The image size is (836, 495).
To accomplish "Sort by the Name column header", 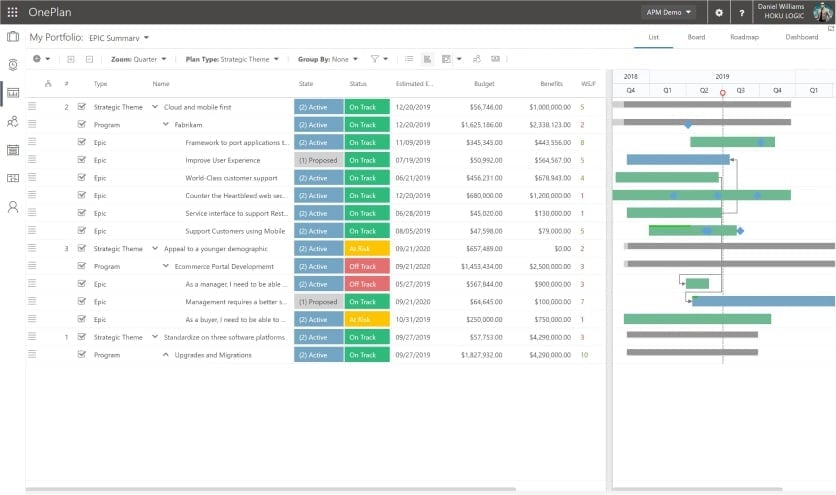I will coord(160,84).
